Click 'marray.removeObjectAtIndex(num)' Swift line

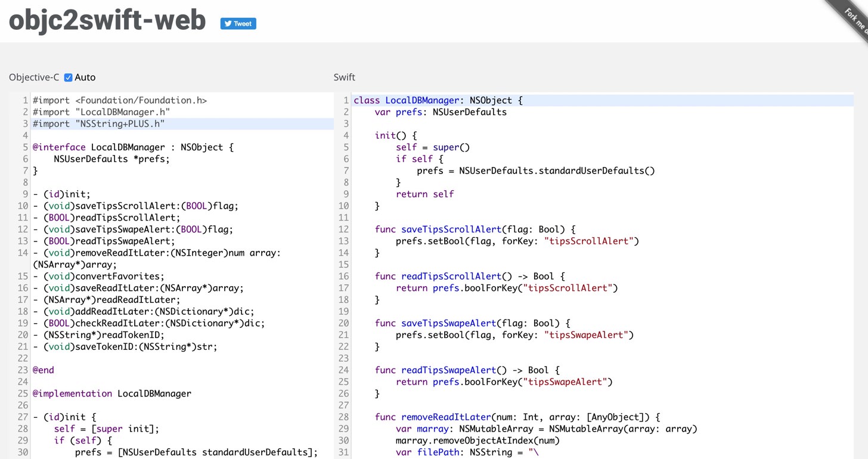478,441
